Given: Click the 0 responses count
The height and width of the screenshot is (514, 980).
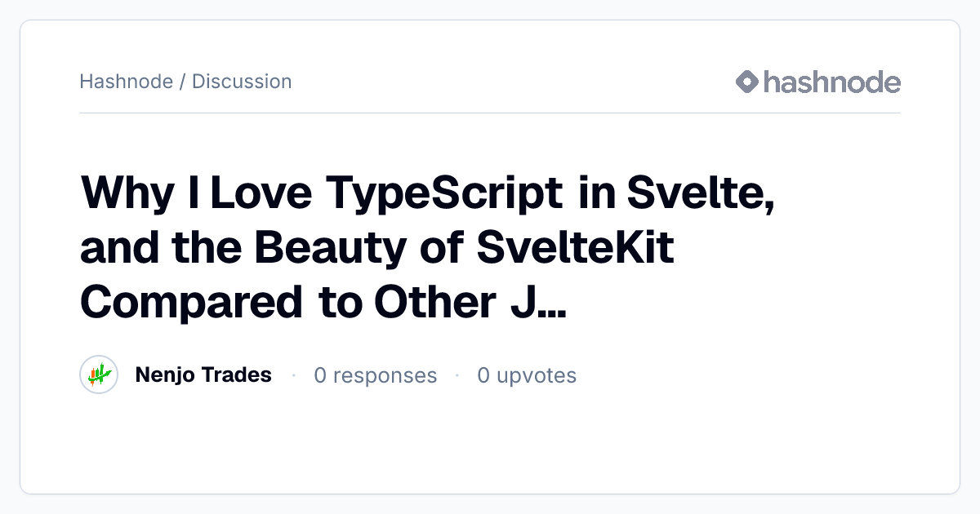Looking at the screenshot, I should [376, 375].
